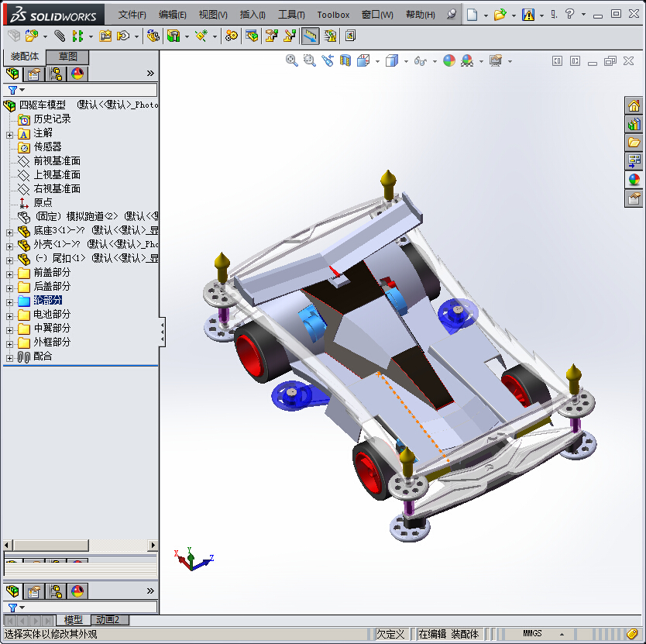Switch to the 装配体 tab
This screenshot has height=644, width=646.
coord(24,57)
